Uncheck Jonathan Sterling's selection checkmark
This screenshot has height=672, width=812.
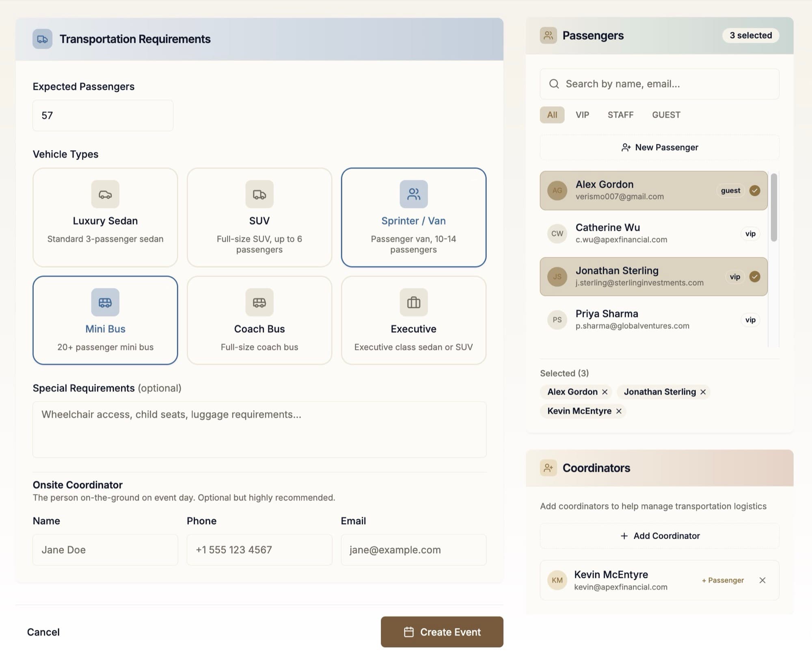[755, 277]
